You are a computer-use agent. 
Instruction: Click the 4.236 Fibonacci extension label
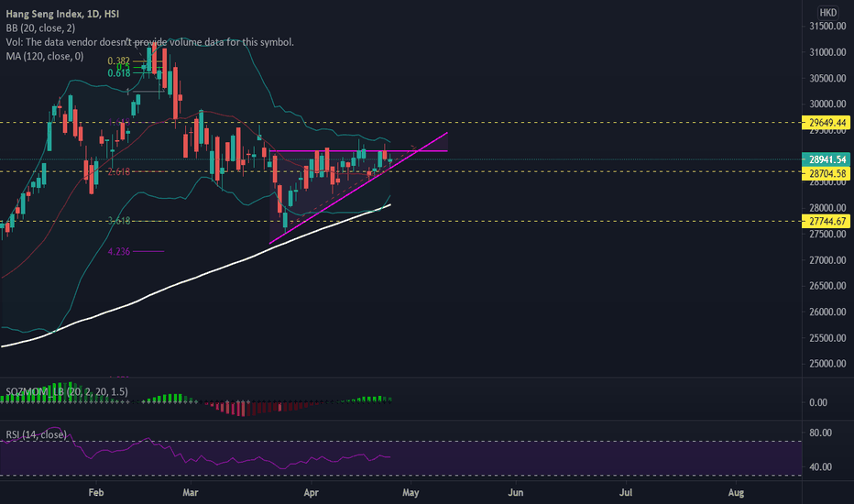119,251
